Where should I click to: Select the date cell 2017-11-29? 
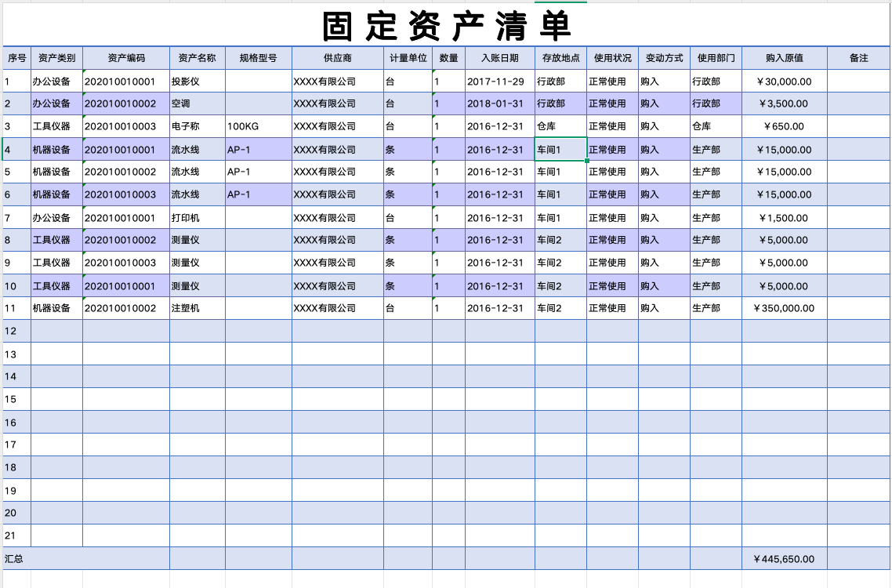[x=500, y=82]
